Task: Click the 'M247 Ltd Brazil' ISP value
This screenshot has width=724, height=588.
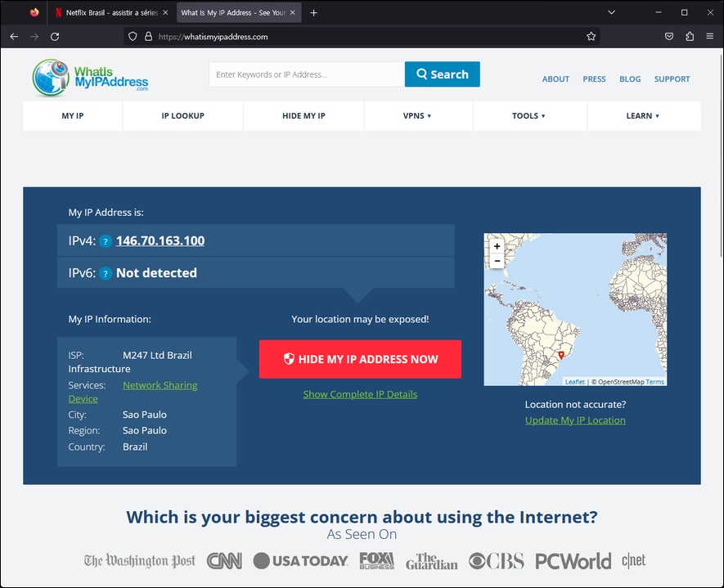Action: [x=157, y=356]
